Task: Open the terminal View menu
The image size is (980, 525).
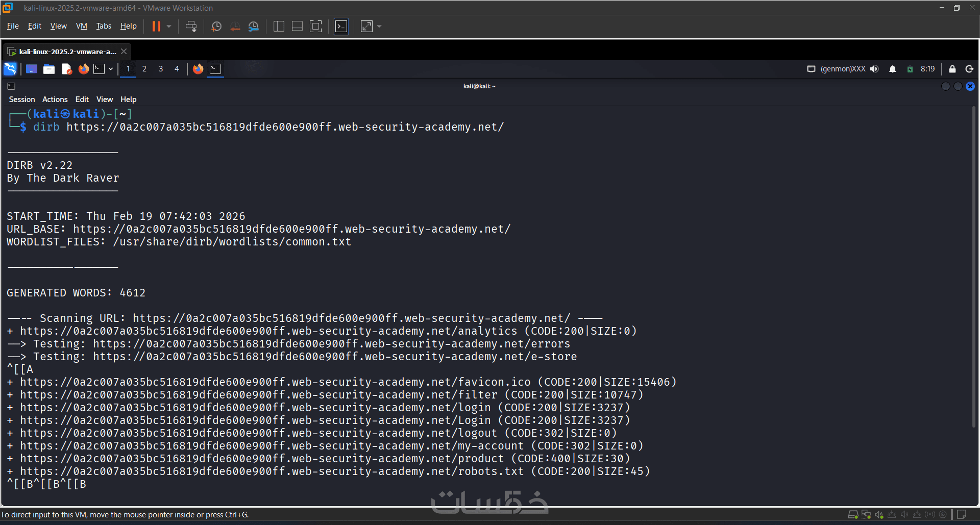Action: point(105,99)
